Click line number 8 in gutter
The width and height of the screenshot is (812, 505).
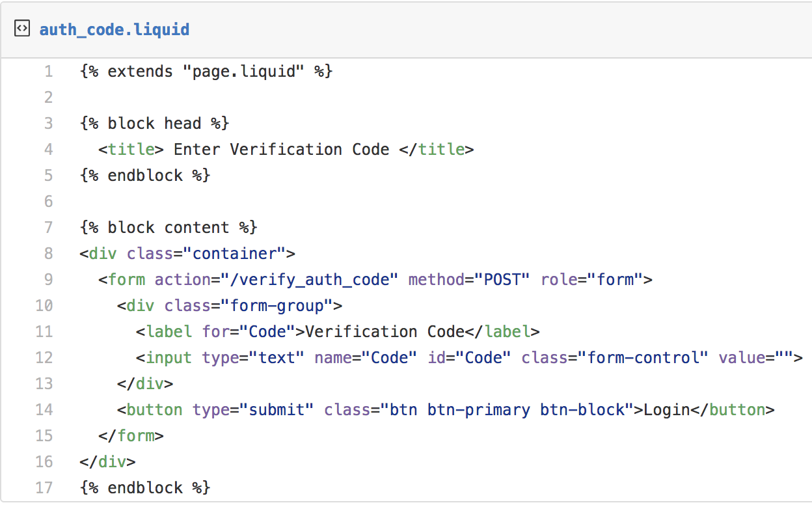[49, 254]
